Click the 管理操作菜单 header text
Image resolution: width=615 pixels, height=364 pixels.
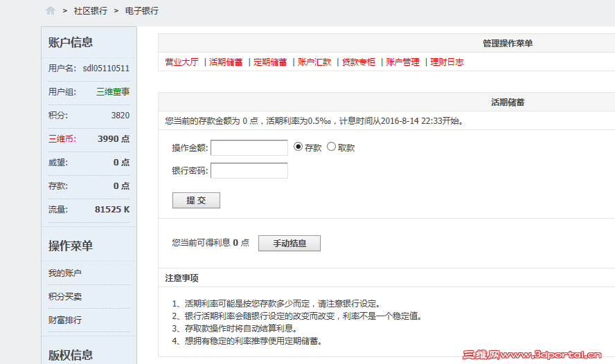pos(508,43)
